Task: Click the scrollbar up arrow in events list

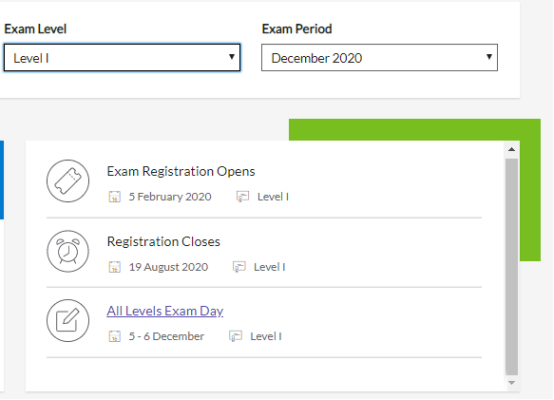Action: (511, 149)
